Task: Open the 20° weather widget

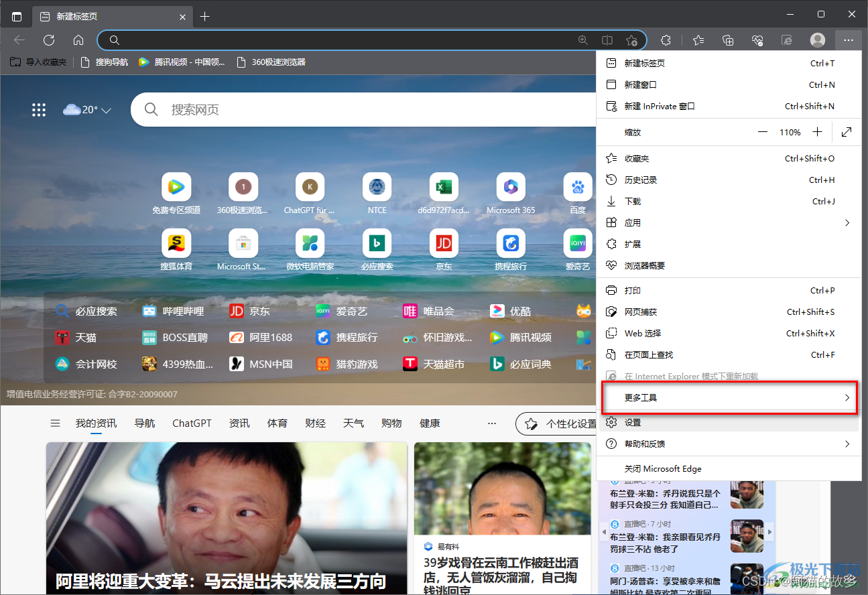Action: 86,110
